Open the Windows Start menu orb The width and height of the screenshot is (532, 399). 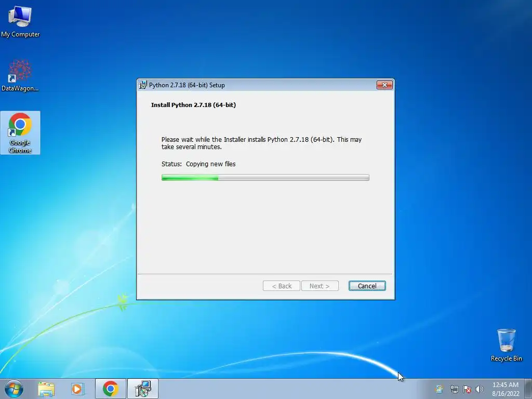tap(14, 389)
